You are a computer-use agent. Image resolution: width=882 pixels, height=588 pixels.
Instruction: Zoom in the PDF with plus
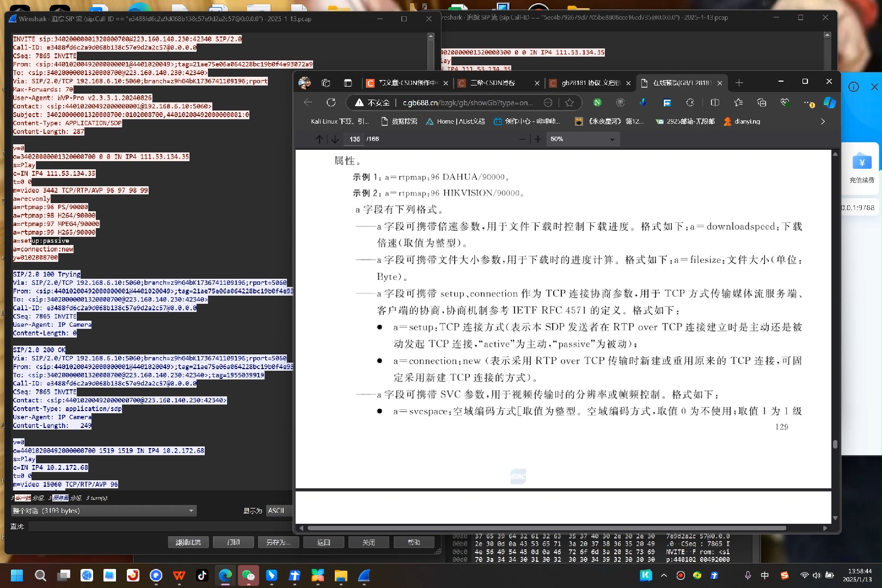[x=538, y=139]
